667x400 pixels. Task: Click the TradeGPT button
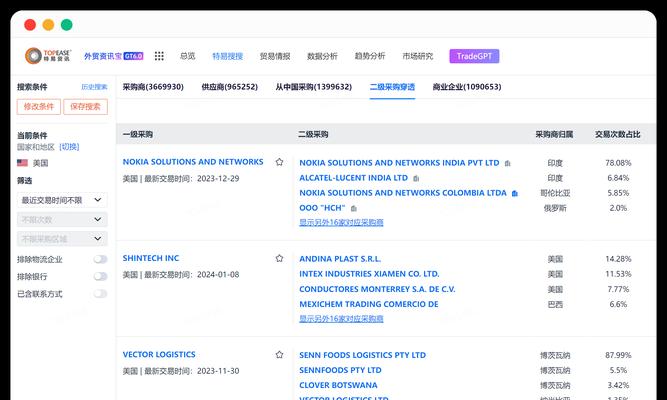[474, 56]
